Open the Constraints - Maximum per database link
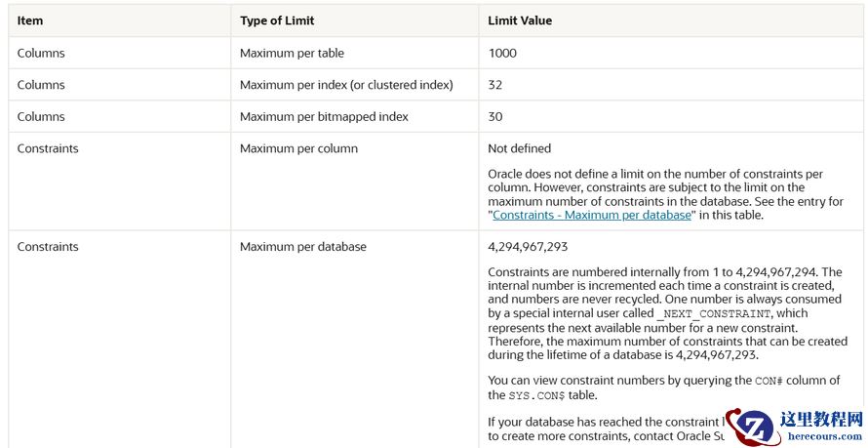 click(592, 215)
